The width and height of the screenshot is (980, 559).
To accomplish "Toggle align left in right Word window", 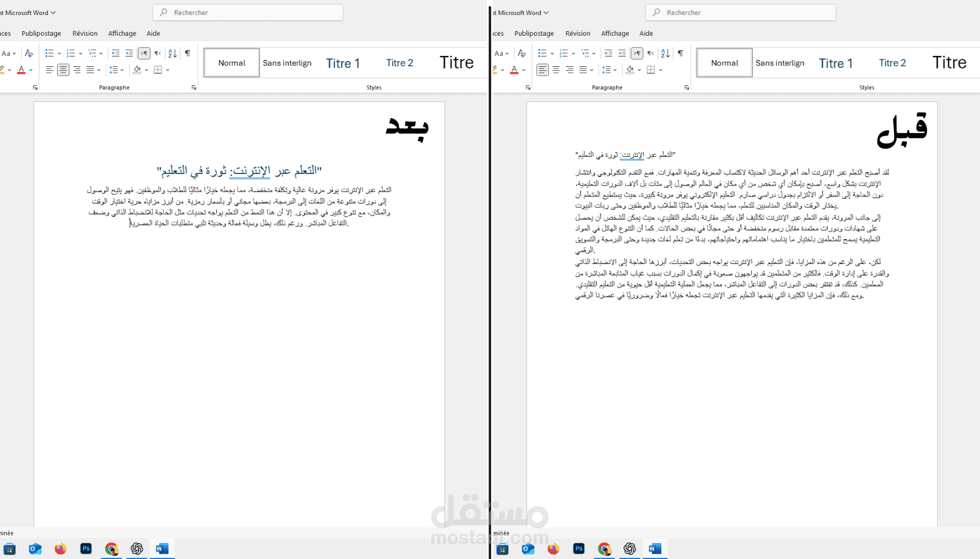I will pos(542,70).
